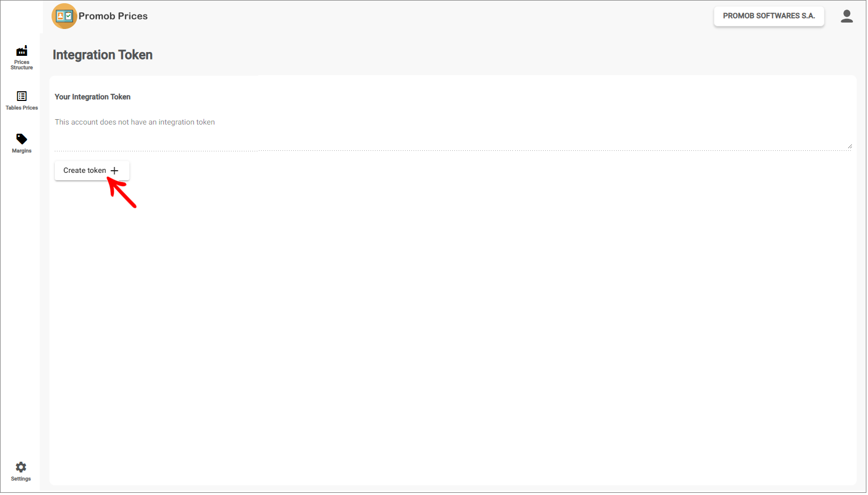Click Create token button
Image resolution: width=868 pixels, height=495 pixels.
(92, 171)
